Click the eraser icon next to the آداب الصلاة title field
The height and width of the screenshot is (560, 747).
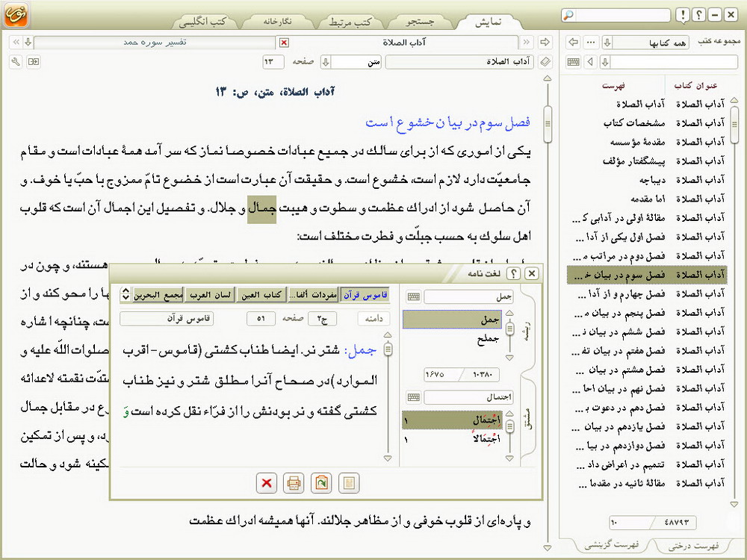tap(545, 62)
